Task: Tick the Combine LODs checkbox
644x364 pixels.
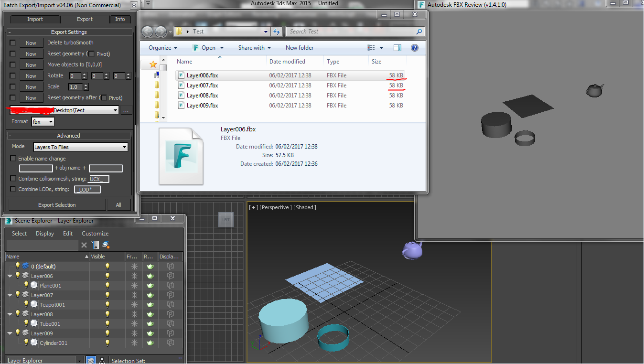Action: (13, 189)
